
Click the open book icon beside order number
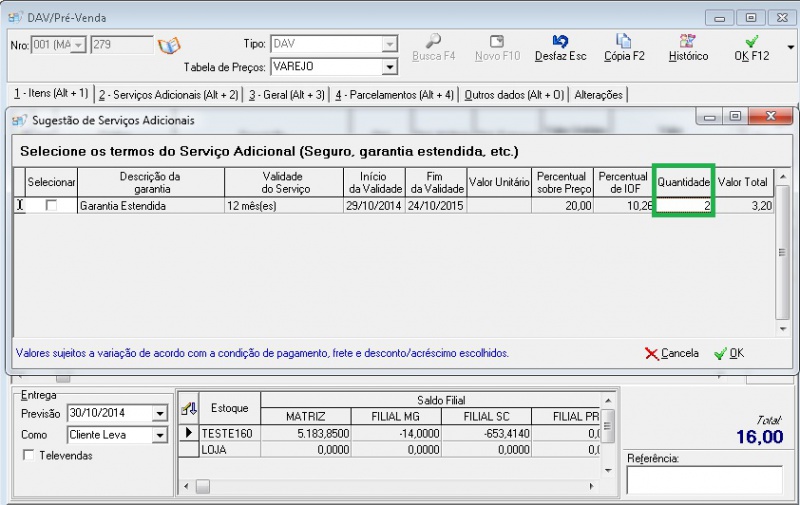pyautogui.click(x=169, y=46)
